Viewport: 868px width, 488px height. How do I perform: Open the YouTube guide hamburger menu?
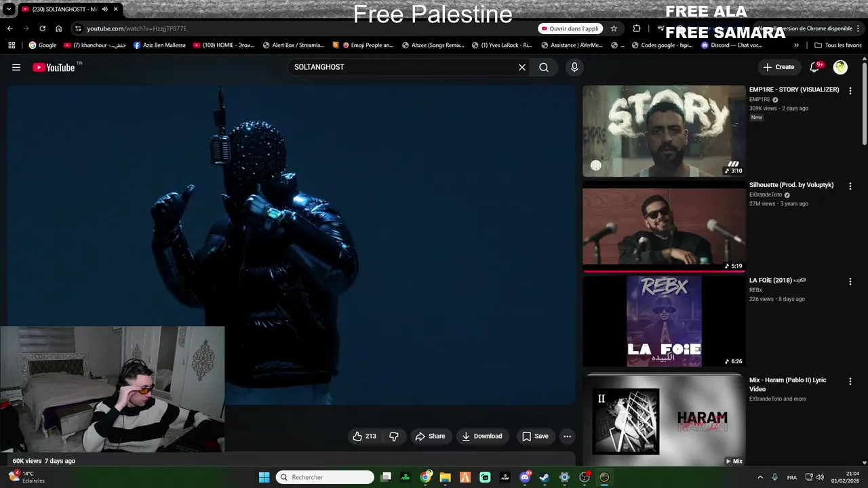click(16, 67)
